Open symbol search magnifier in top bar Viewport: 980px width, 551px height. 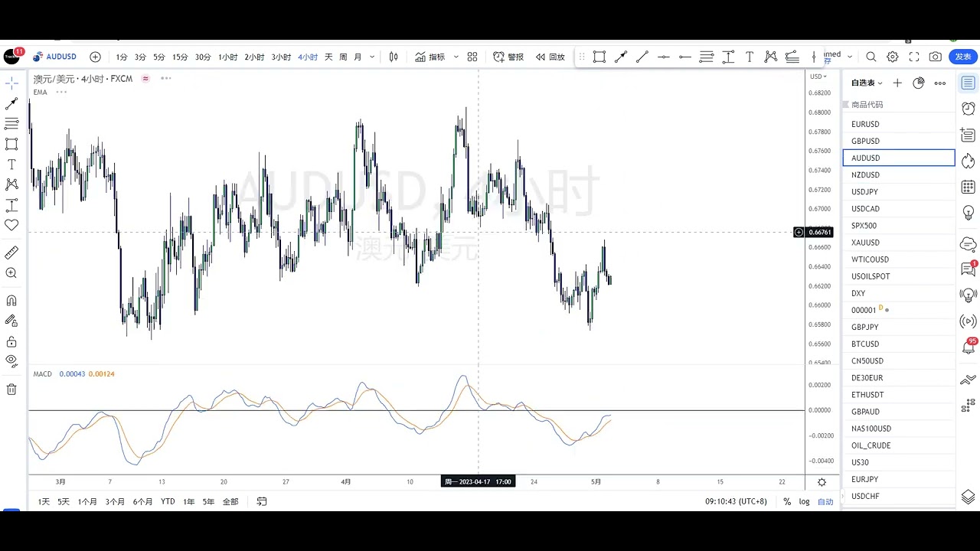pyautogui.click(x=871, y=57)
